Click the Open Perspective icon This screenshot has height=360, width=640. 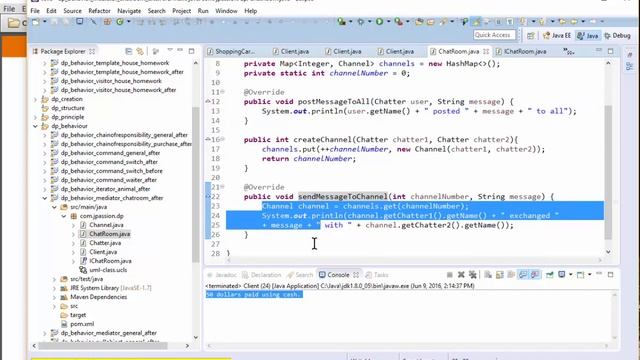(531, 36)
